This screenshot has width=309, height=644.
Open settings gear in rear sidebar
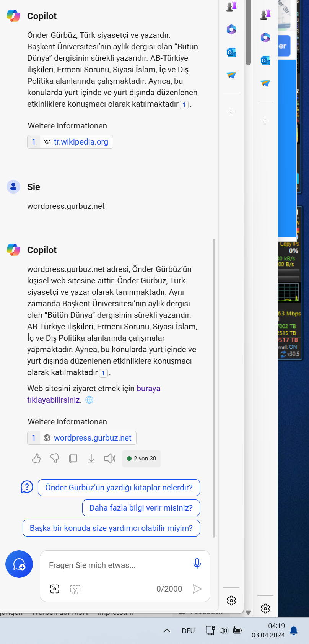[265, 608]
